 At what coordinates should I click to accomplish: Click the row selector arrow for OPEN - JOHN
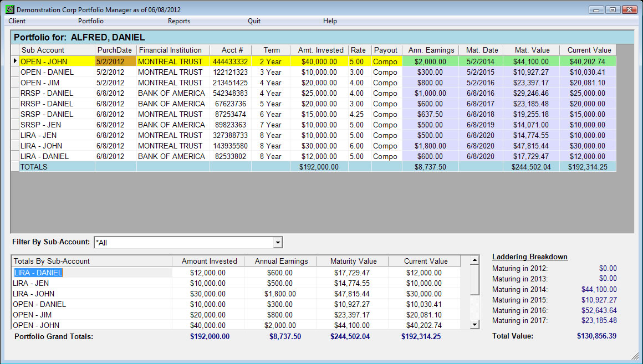tap(15, 61)
